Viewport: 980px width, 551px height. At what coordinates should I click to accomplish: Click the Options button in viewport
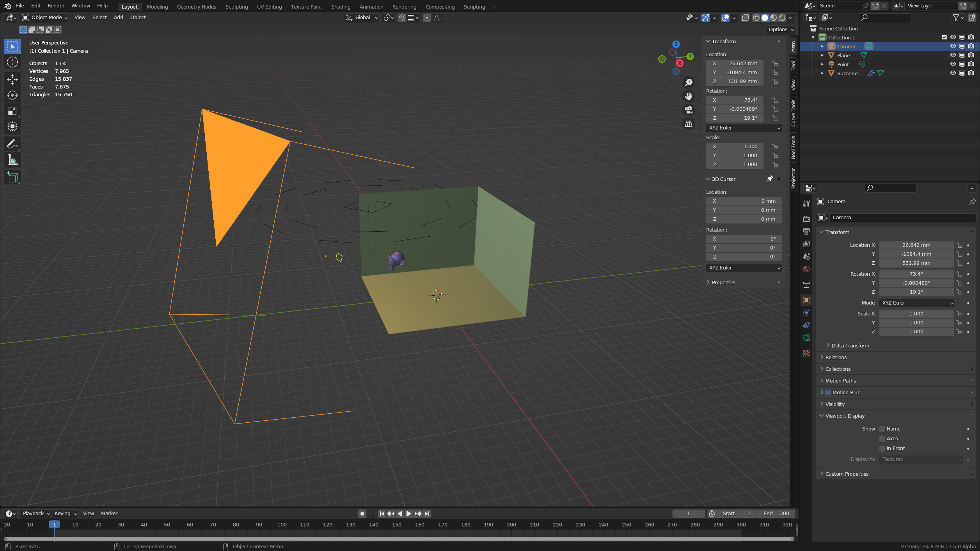click(x=781, y=30)
